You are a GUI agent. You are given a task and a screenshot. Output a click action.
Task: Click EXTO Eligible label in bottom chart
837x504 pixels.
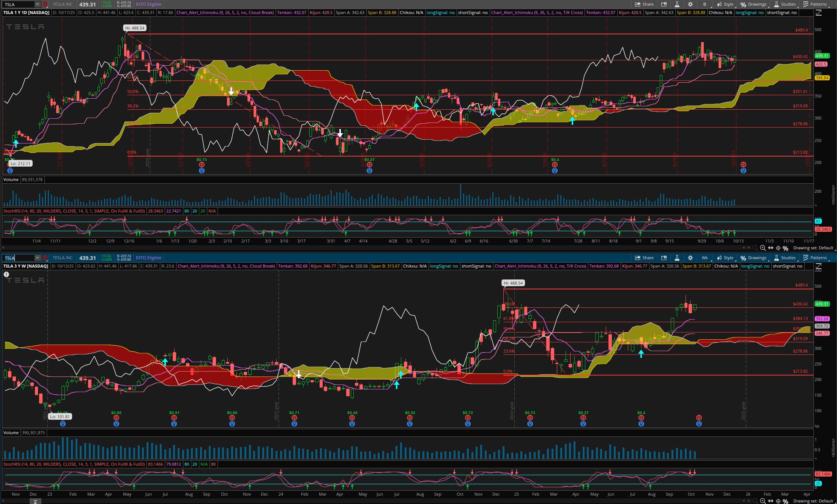[148, 258]
